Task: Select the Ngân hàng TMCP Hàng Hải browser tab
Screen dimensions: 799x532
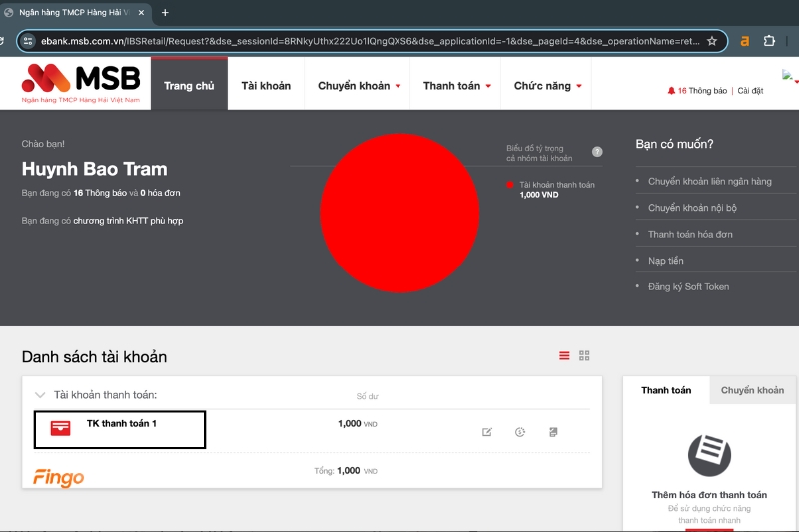Action: coord(76,13)
